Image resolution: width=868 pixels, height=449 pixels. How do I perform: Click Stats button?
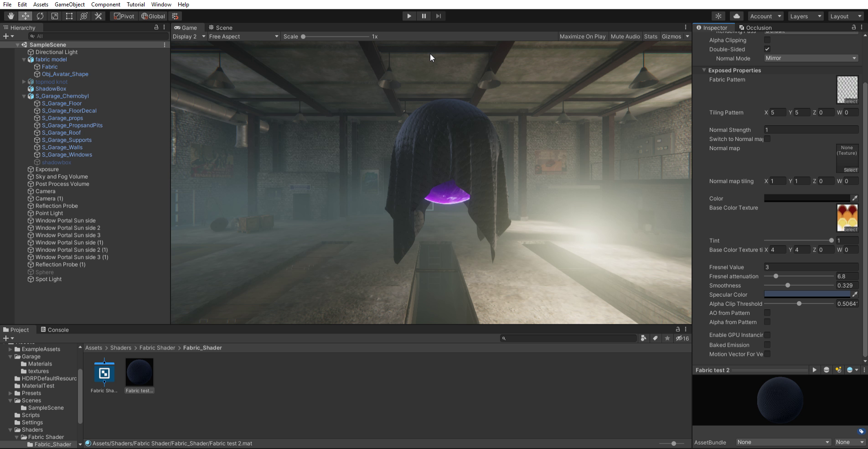coord(651,37)
